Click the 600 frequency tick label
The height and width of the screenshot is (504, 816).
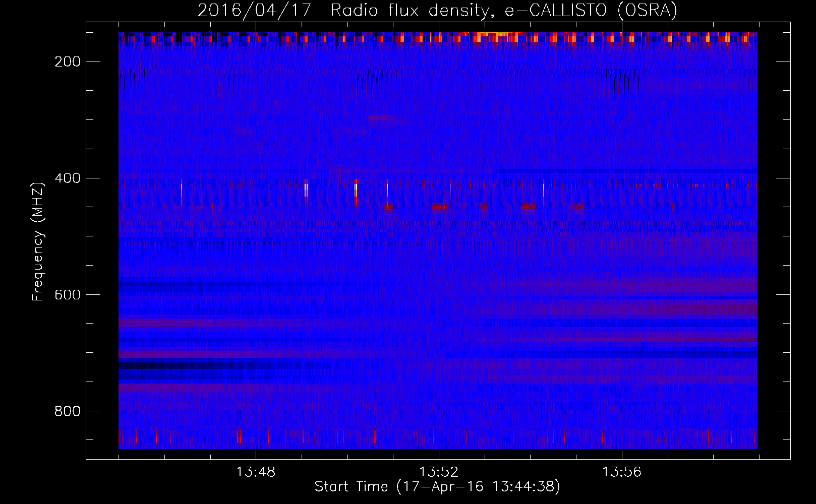pyautogui.click(x=68, y=295)
